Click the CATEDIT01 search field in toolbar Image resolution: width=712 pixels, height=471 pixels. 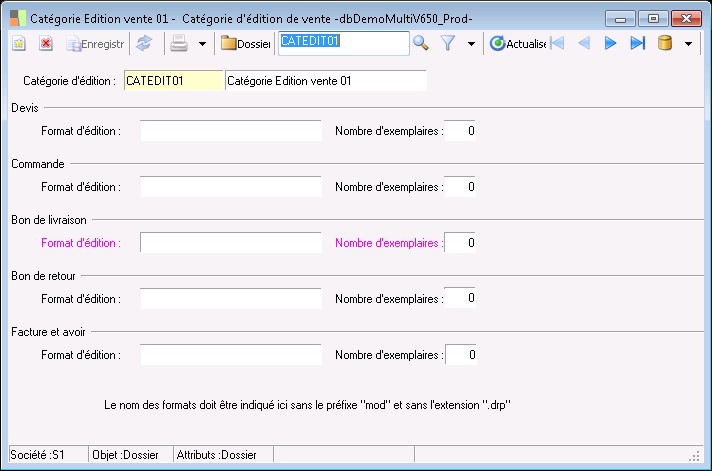(x=344, y=43)
